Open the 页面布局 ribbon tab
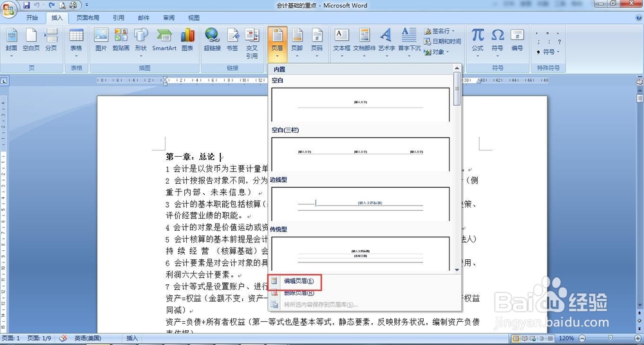 (x=88, y=17)
